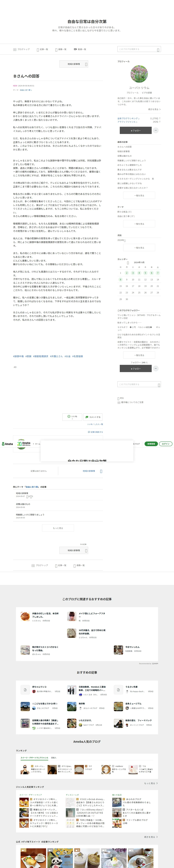Open 動画一覧 in the top navigation bar
The image size is (174, 868).
pos(80,49)
